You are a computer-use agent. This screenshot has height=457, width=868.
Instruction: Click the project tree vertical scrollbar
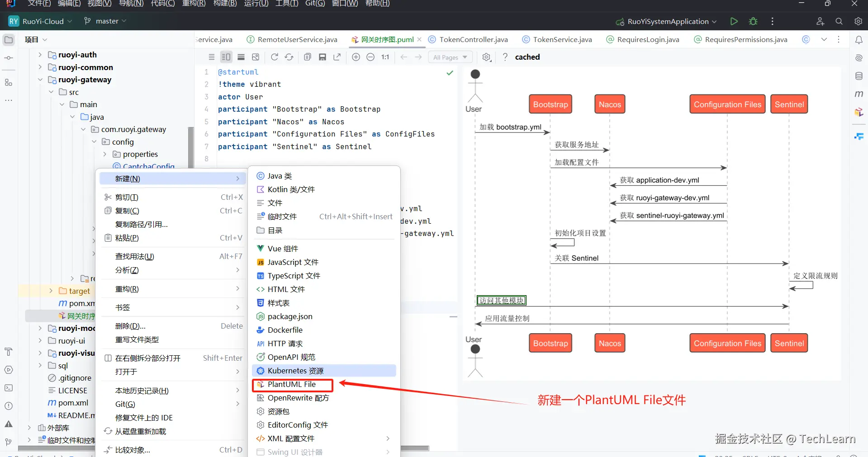tap(191, 147)
